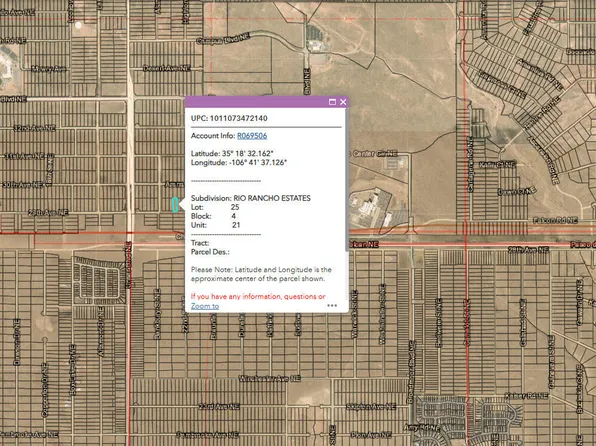Click the popup's vertical scrollbar
This screenshot has height=446, width=596.
(347, 179)
